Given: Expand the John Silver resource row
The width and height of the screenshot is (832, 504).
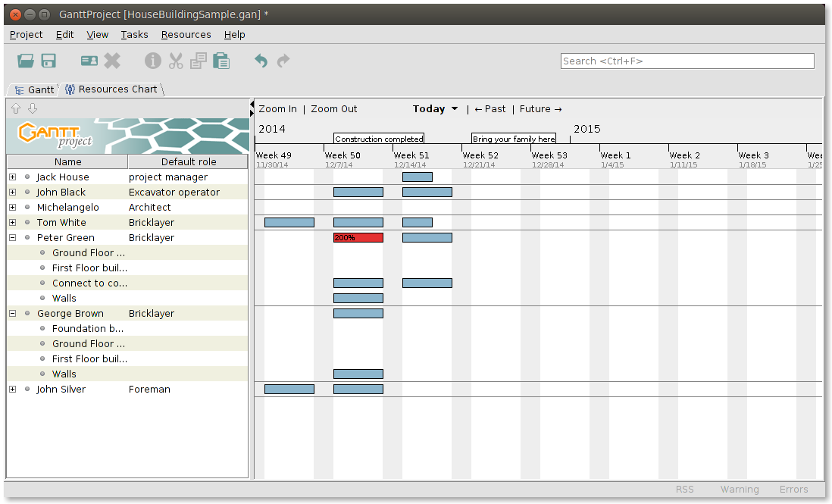Looking at the screenshot, I should [13, 390].
